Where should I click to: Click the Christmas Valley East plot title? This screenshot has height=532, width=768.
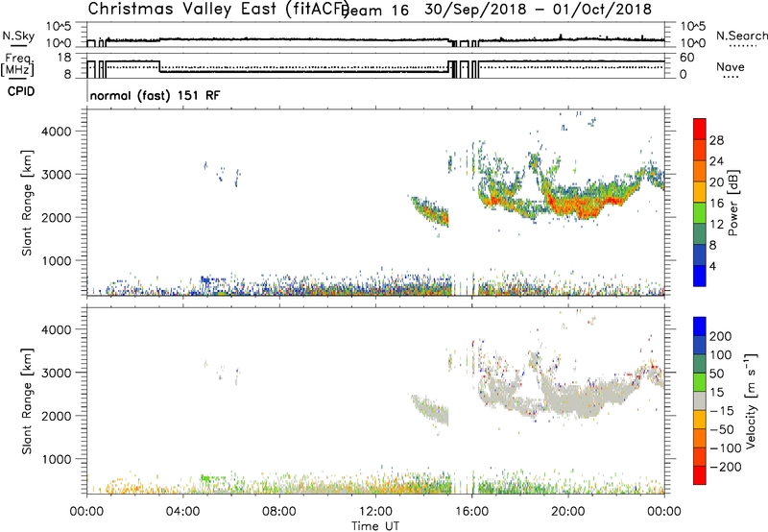tap(218, 10)
